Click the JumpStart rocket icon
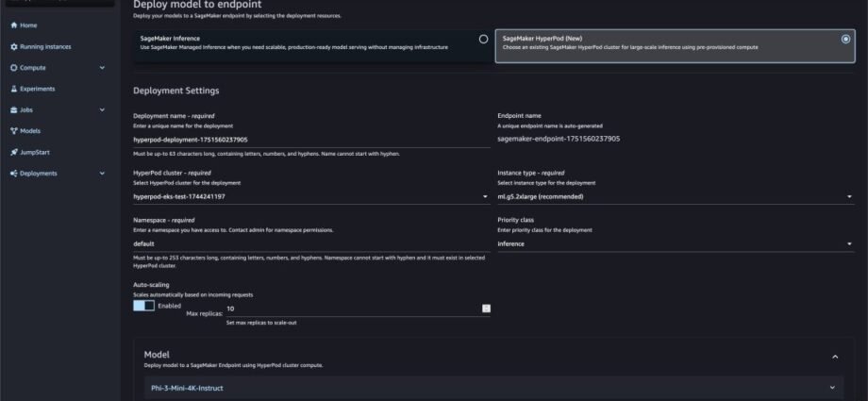868x401 pixels. tap(14, 152)
